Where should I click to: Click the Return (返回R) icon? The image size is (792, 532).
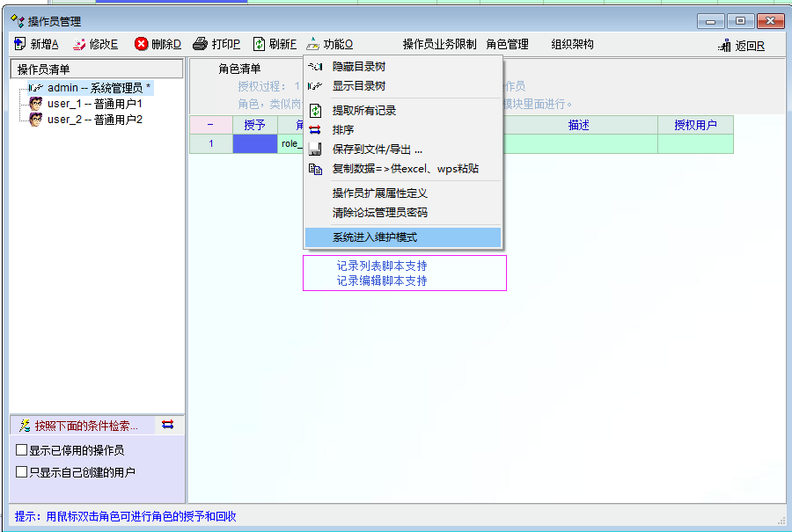click(725, 46)
